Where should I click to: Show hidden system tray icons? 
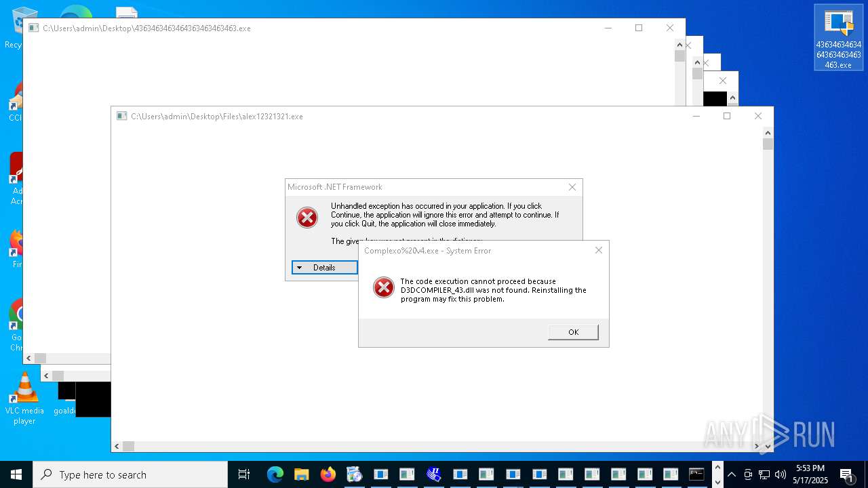(731, 474)
